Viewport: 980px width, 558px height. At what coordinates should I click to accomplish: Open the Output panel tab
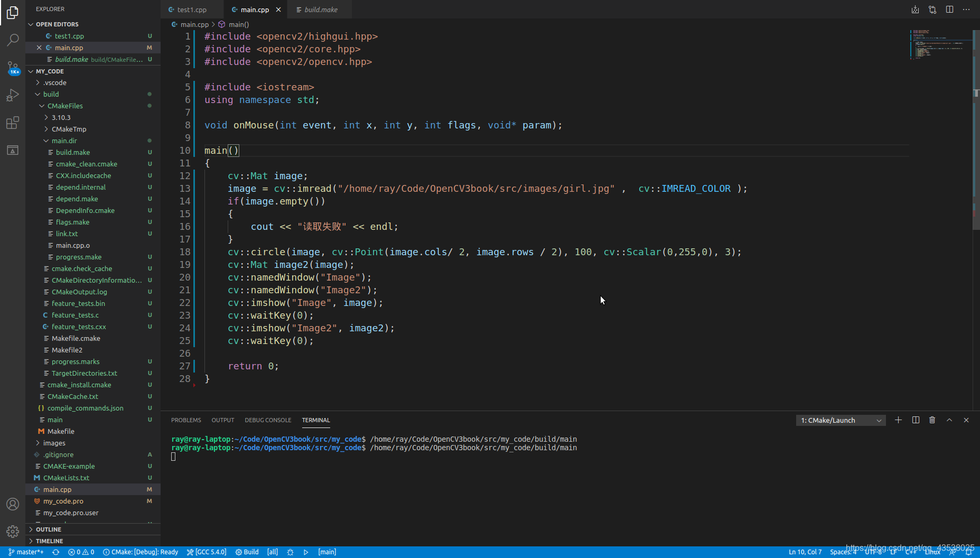(x=223, y=420)
